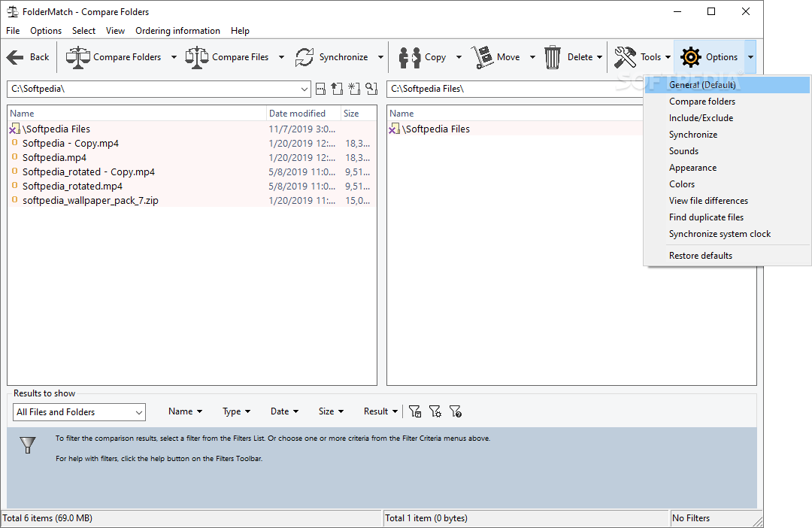Select Softpedia_rotated.mp4 file row
Image resolution: width=812 pixels, height=528 pixels.
click(192, 186)
